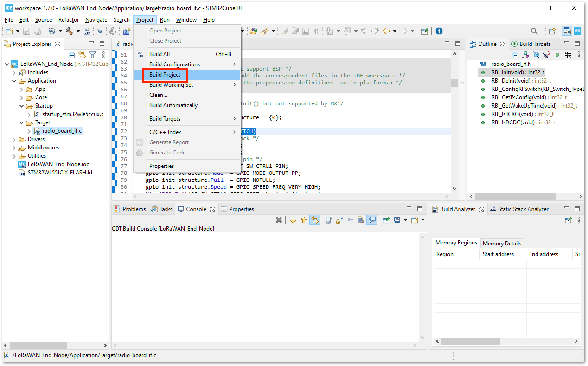Minimize the Project Explorer view
Screen dimensions: 588x366
(x=91, y=44)
